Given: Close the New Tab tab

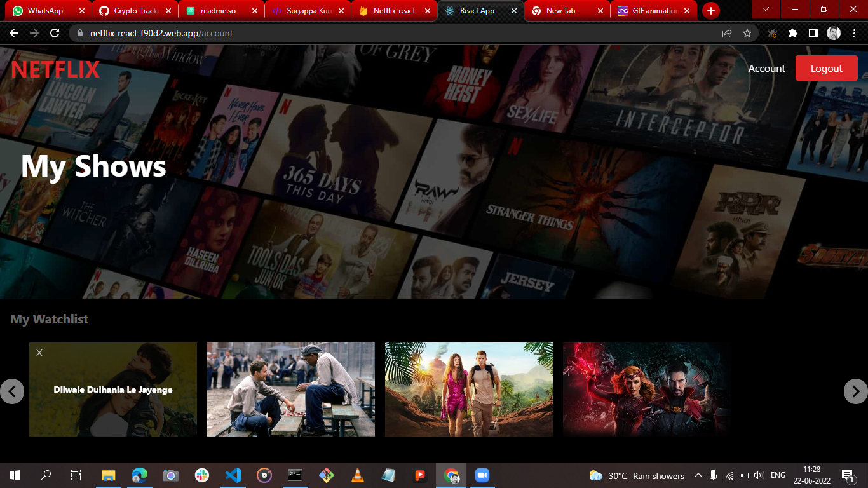Looking at the screenshot, I should tap(600, 11).
